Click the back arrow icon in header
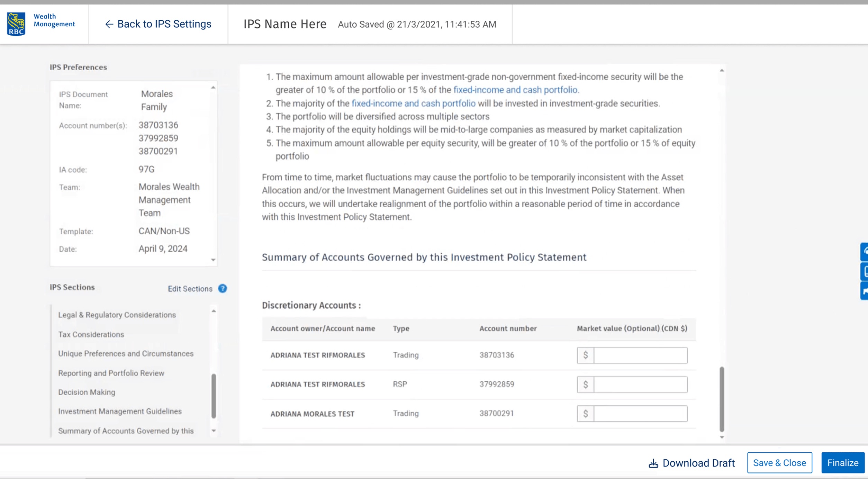The image size is (868, 479). point(109,24)
